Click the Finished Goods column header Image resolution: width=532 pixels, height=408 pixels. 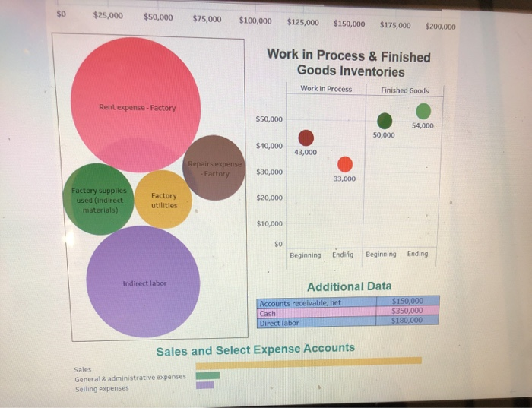(x=405, y=90)
